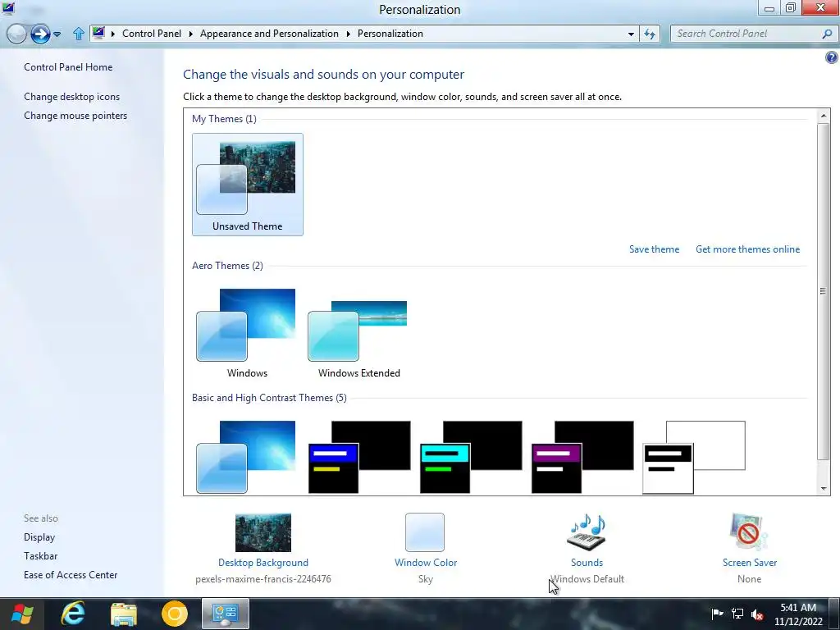Open Screen Saver settings icon
Screen dimensions: 840x630
click(x=748, y=532)
